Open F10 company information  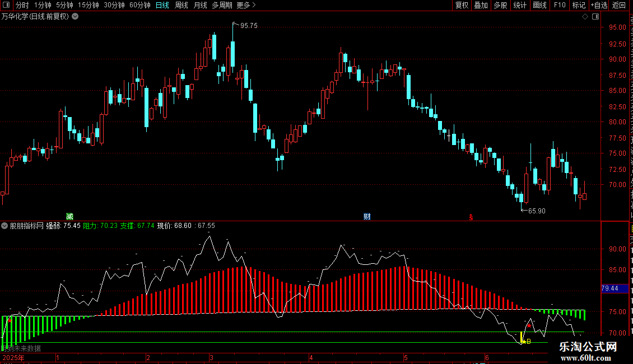(x=560, y=5)
